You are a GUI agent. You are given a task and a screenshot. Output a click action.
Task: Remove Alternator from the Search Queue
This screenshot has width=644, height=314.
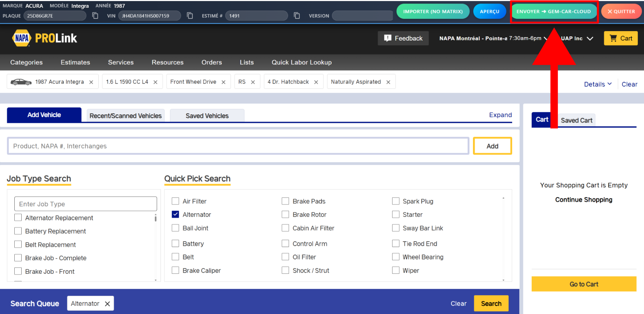tap(107, 304)
